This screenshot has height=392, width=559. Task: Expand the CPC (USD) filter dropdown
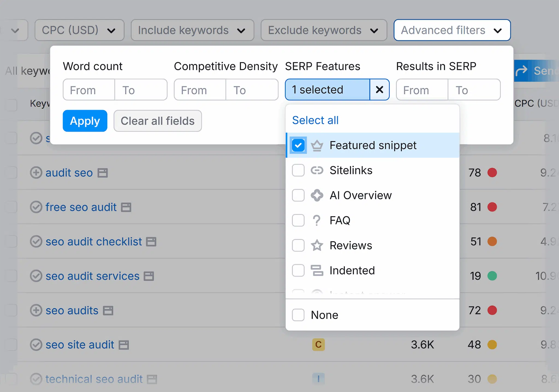coord(79,30)
